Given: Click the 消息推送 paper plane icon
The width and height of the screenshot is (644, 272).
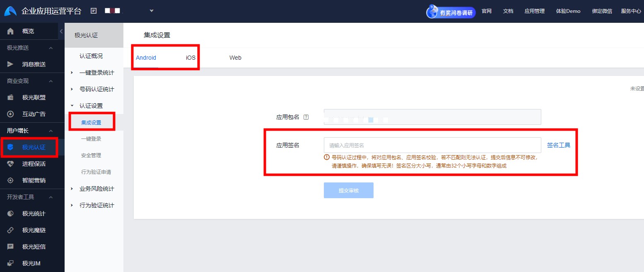Looking at the screenshot, I should 11,64.
